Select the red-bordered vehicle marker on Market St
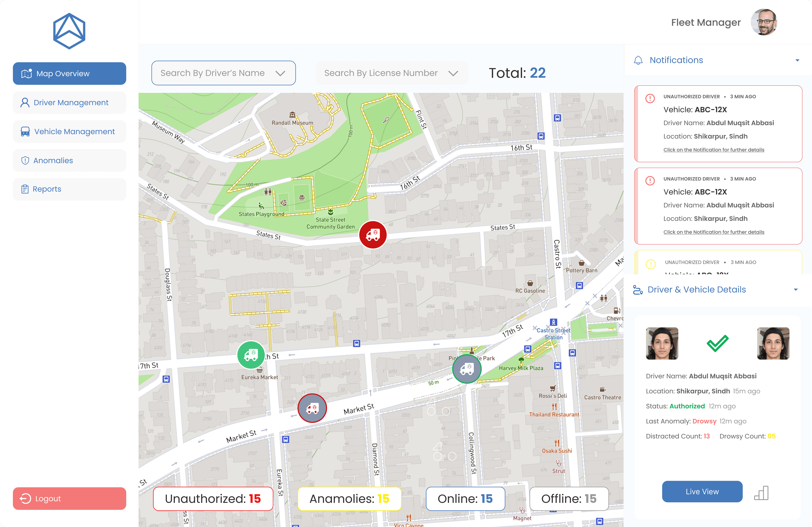Image resolution: width=812 pixels, height=527 pixels. click(x=312, y=408)
